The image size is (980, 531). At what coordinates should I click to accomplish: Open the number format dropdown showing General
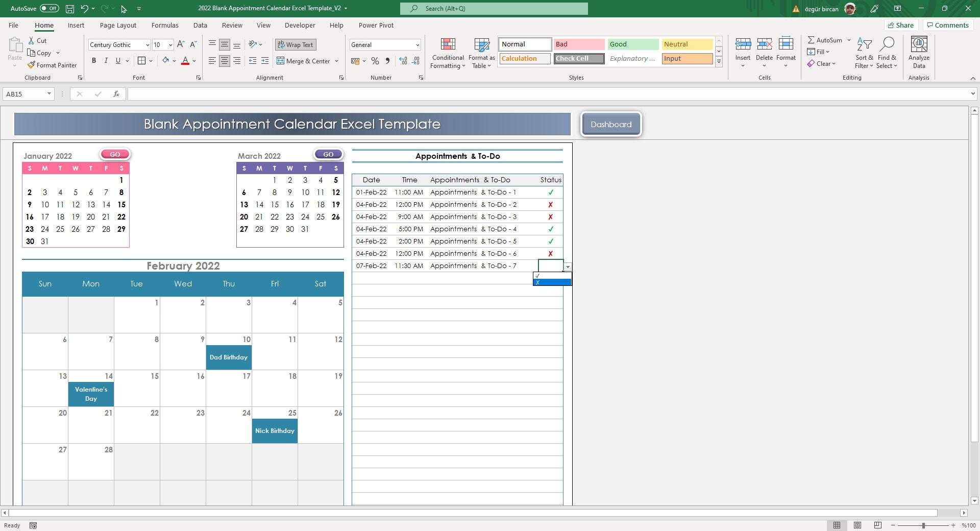click(x=416, y=45)
